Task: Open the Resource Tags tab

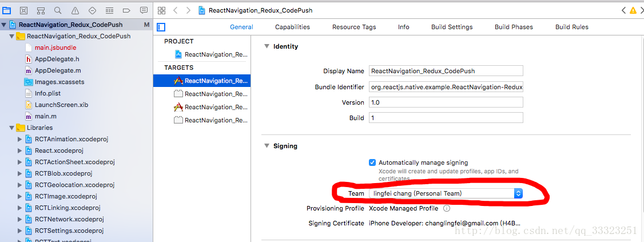Action: pos(354,27)
